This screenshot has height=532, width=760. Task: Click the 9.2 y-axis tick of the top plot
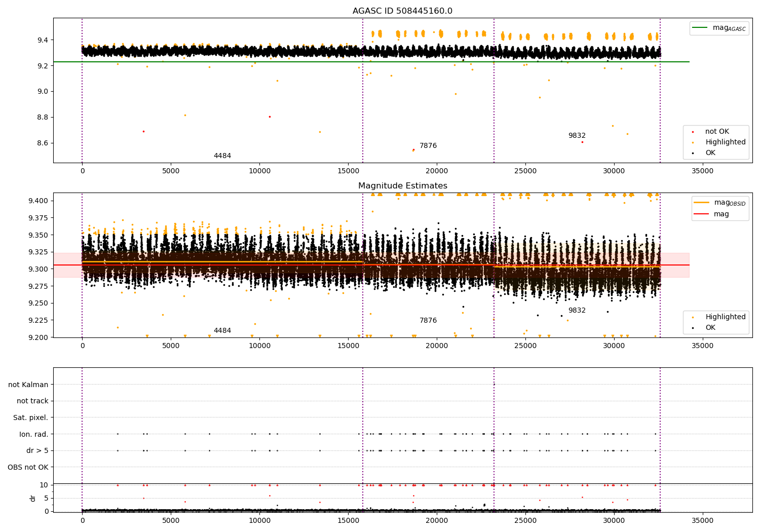click(42, 66)
